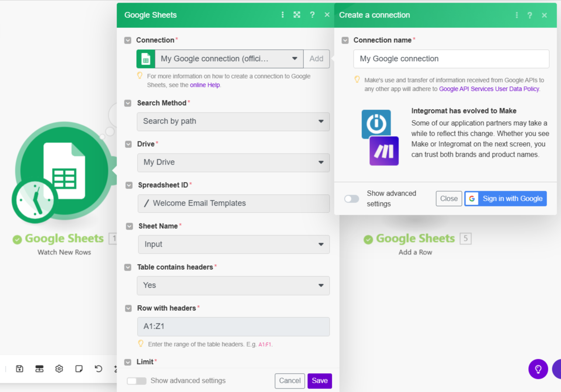Viewport: 561px width, 392px height.
Task: Toggle the Search Method field checkbox
Action: click(x=128, y=103)
